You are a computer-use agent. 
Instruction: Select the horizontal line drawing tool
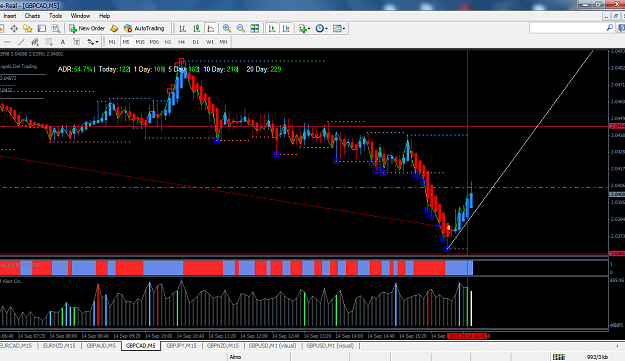pos(8,42)
